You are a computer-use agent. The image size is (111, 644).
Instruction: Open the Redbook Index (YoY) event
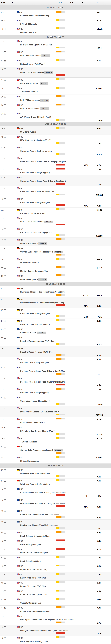(32, 64)
